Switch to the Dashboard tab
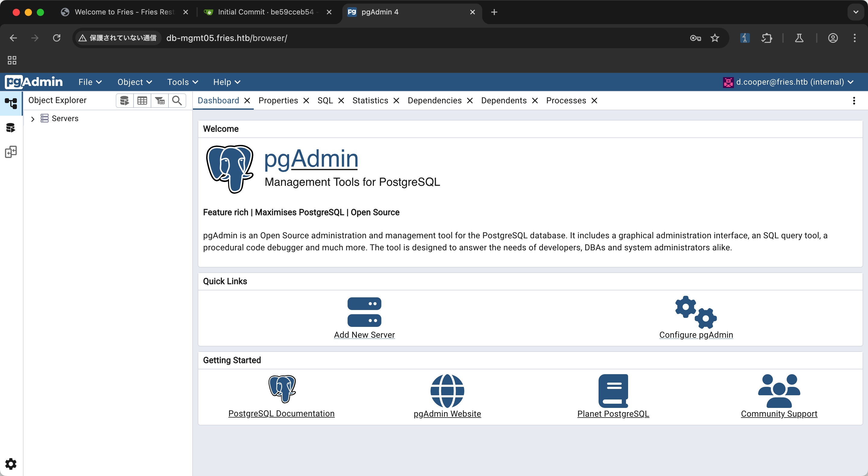Image resolution: width=868 pixels, height=476 pixels. pos(218,100)
